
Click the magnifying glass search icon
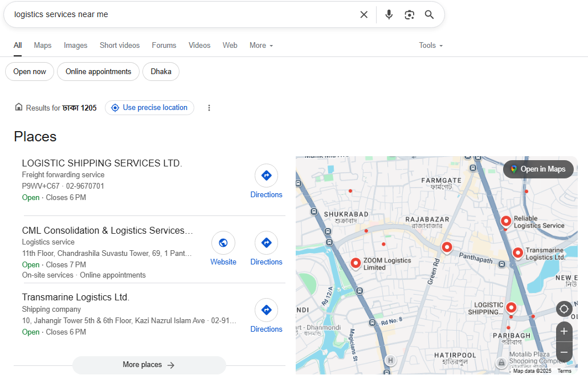429,15
